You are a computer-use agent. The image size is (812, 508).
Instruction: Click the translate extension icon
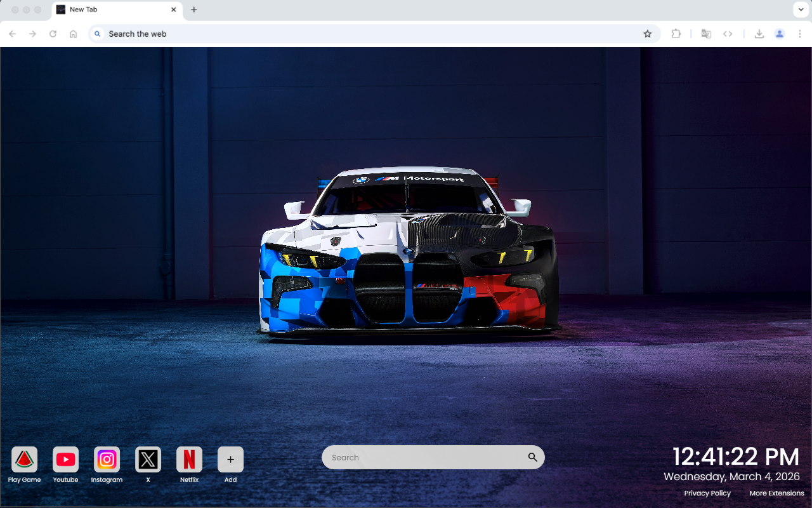706,34
